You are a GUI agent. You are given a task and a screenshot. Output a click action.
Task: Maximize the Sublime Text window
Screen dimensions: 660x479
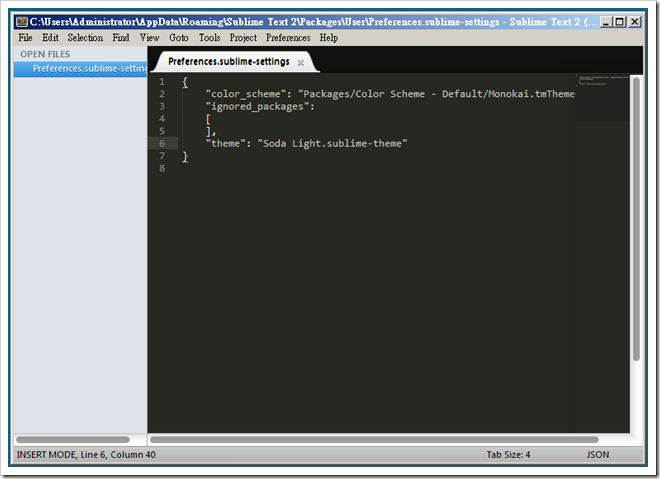tap(620, 21)
